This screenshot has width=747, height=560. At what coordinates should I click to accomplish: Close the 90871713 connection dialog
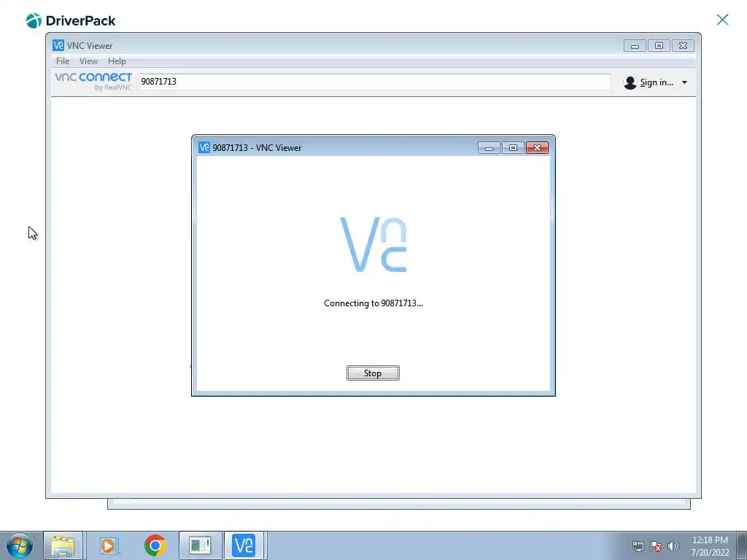[x=537, y=147]
